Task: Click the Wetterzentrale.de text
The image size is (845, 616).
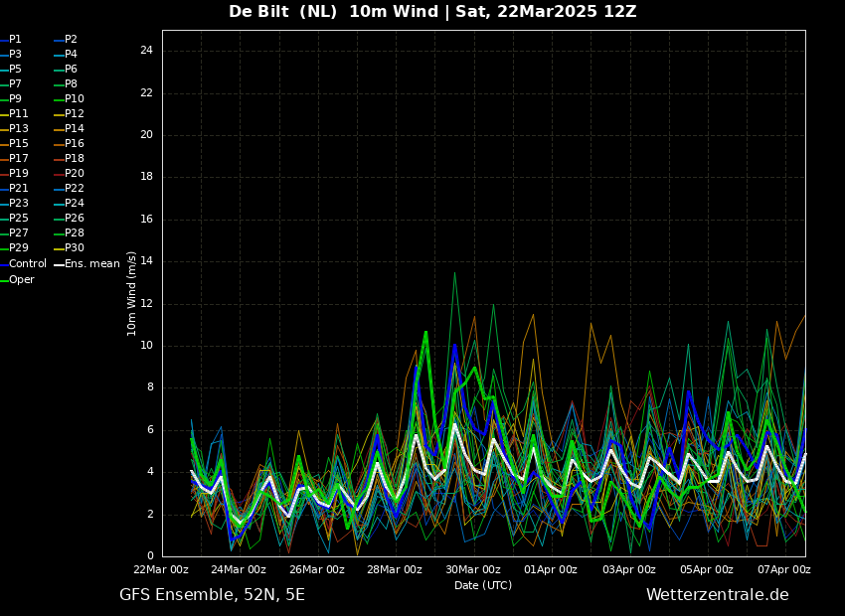Action: pyautogui.click(x=718, y=595)
